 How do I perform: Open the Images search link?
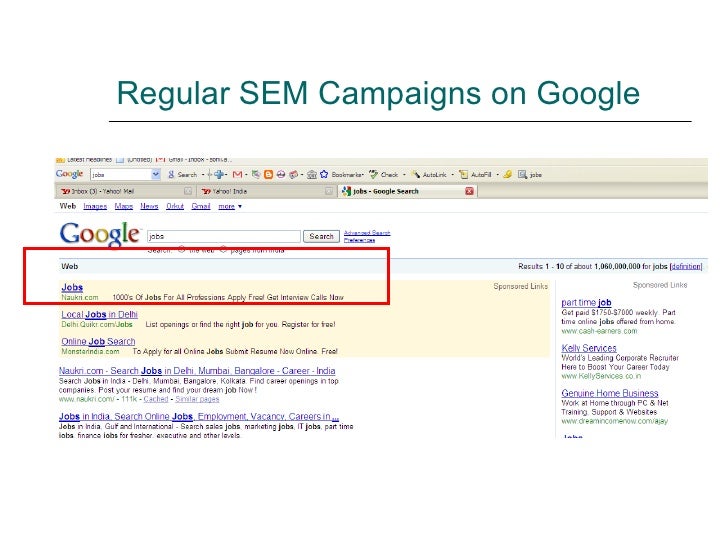point(95,207)
